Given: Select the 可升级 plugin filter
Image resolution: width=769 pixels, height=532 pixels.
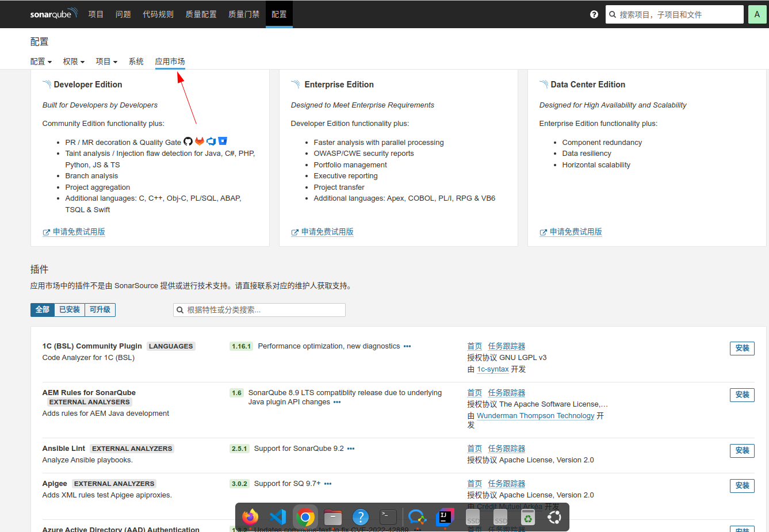Looking at the screenshot, I should click(x=100, y=310).
